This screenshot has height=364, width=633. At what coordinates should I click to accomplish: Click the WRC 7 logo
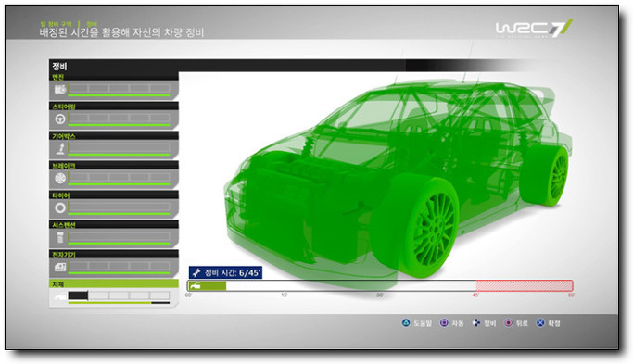click(534, 28)
